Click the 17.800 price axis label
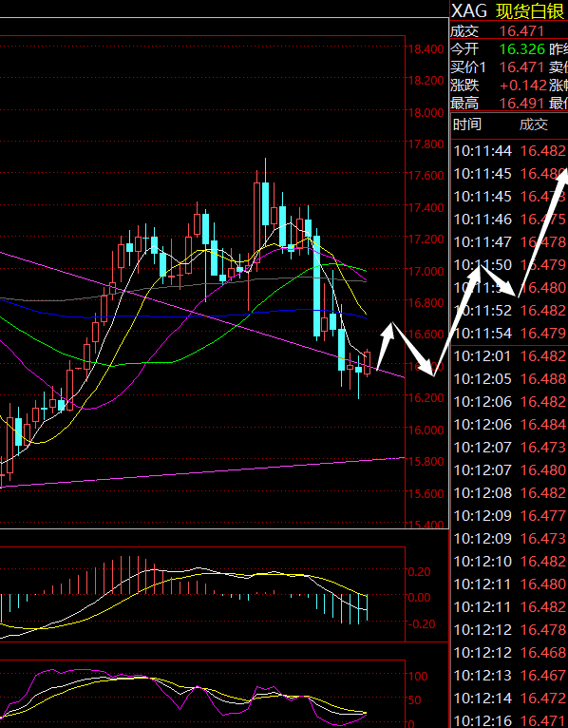568x728 pixels. pos(426,144)
